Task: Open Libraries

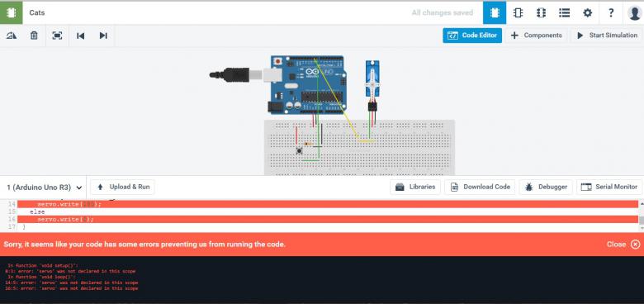Action: [x=415, y=187]
